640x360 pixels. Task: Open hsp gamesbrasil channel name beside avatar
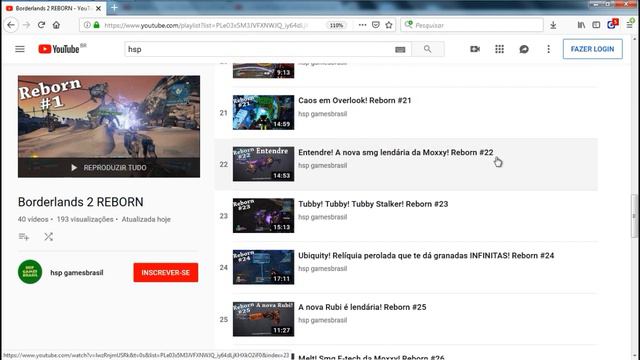coord(77,273)
